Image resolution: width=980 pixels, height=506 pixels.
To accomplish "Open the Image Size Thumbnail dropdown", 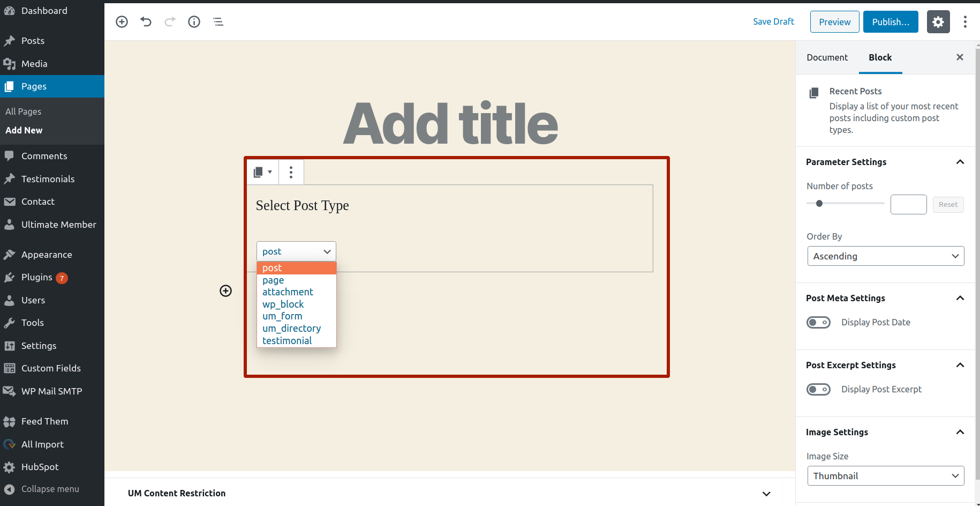I will [886, 476].
